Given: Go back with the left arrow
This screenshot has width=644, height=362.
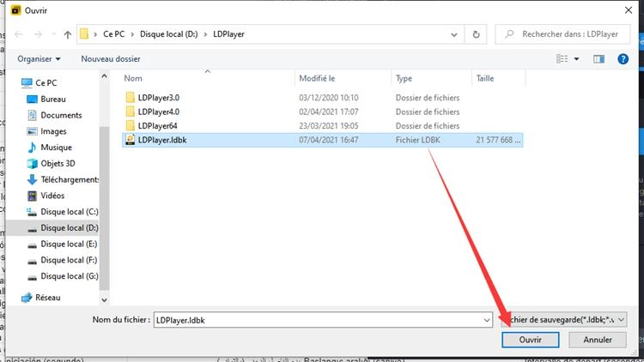Looking at the screenshot, I should pos(19,34).
